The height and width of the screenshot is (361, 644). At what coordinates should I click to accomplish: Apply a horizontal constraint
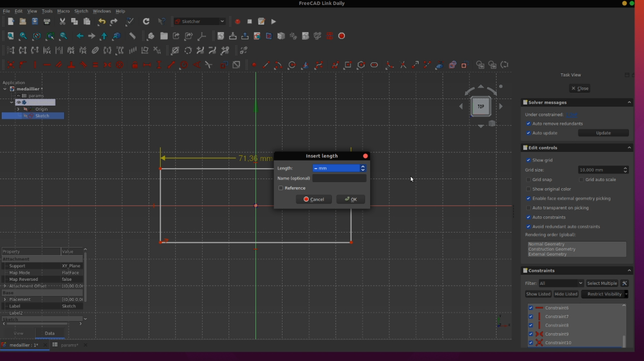pyautogui.click(x=47, y=65)
